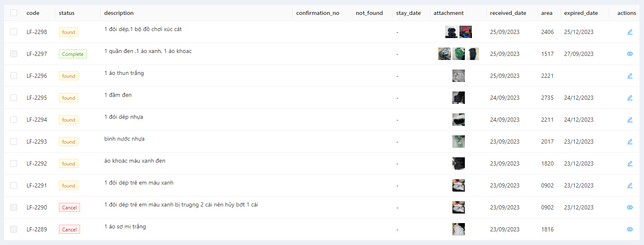Click expired date '27/09/2023'

pos(578,54)
